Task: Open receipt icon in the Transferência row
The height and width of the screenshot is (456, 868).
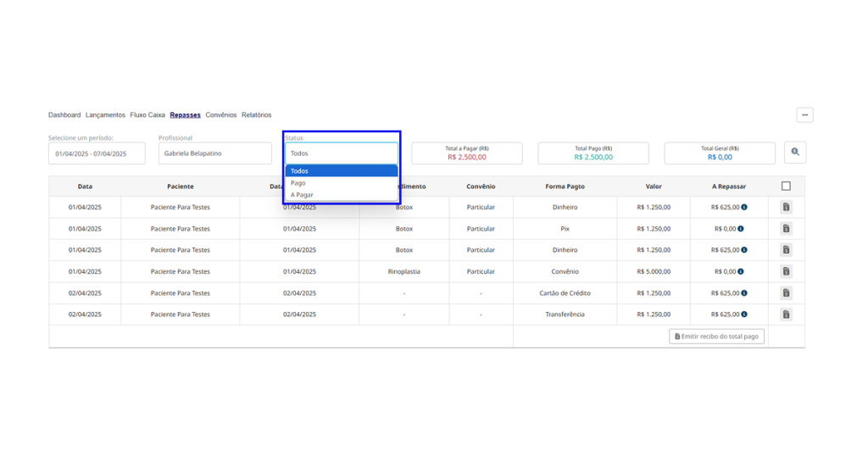Action: [x=786, y=314]
